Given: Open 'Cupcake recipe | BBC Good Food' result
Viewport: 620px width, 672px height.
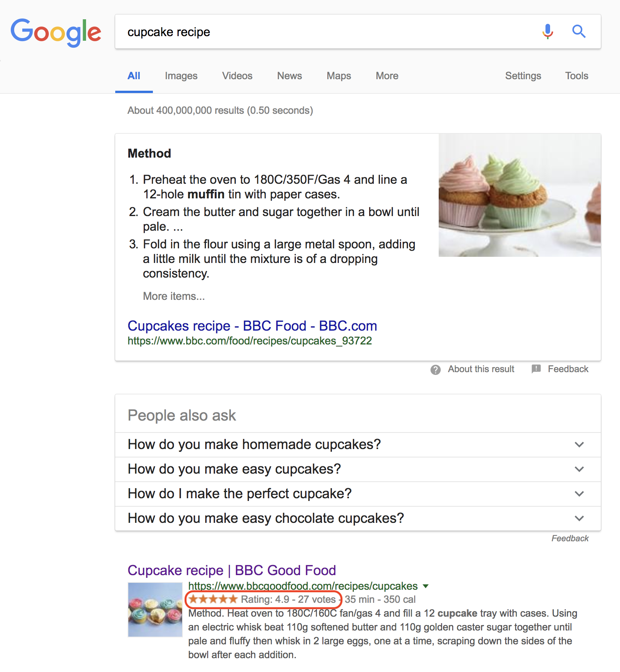Looking at the screenshot, I should point(232,571).
